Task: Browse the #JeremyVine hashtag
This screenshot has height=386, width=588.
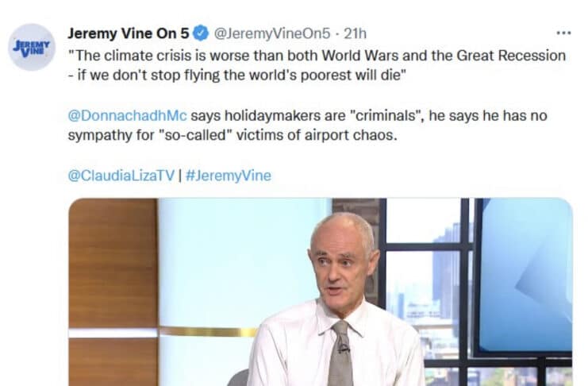Action: 229,176
